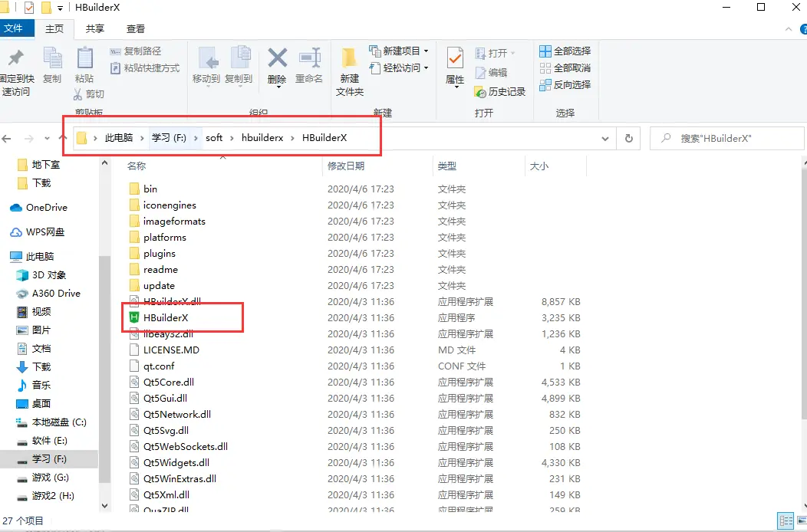Click the Paste (粘贴) clipboard icon
The width and height of the screenshot is (807, 532).
pos(84,58)
